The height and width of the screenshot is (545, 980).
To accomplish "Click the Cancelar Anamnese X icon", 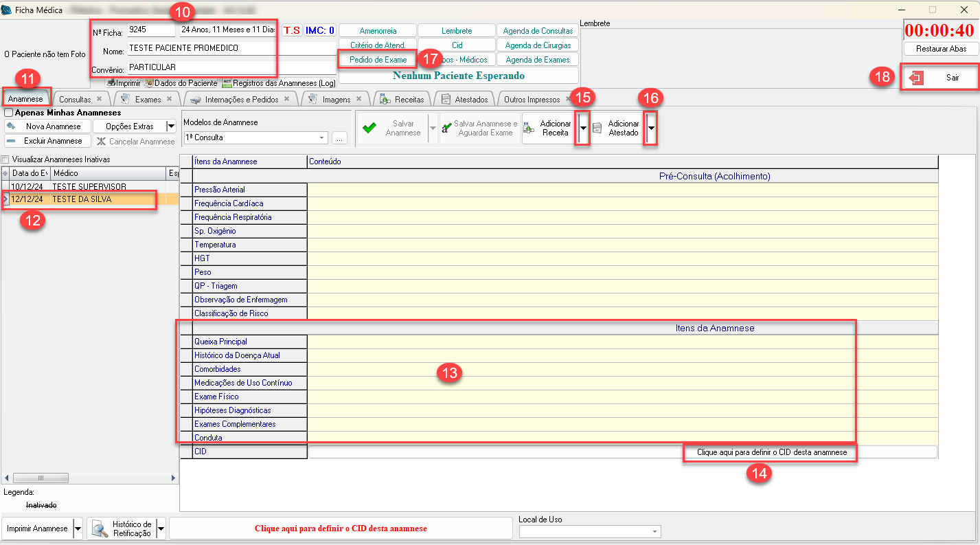I will (x=102, y=141).
